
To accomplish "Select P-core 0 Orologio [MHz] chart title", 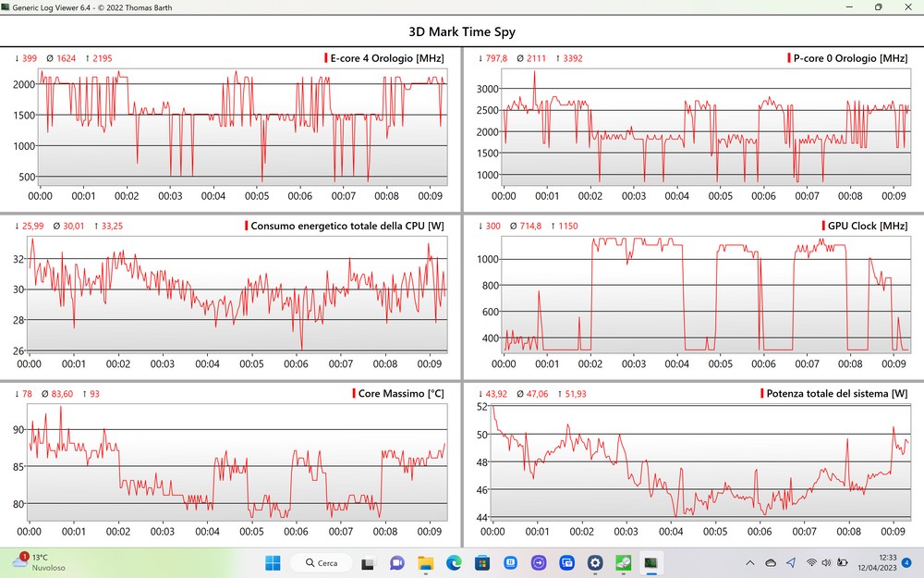I will pos(850,57).
